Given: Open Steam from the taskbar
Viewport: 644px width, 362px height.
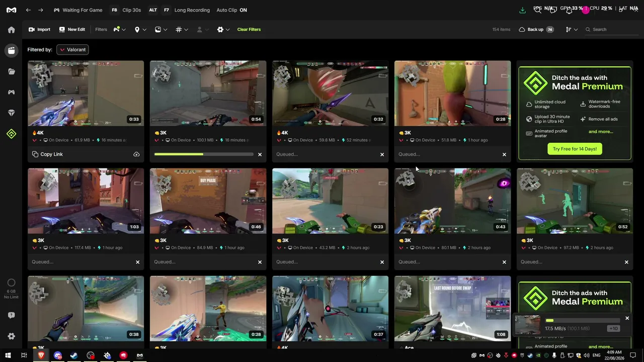Looking at the screenshot, I should (x=74, y=355).
